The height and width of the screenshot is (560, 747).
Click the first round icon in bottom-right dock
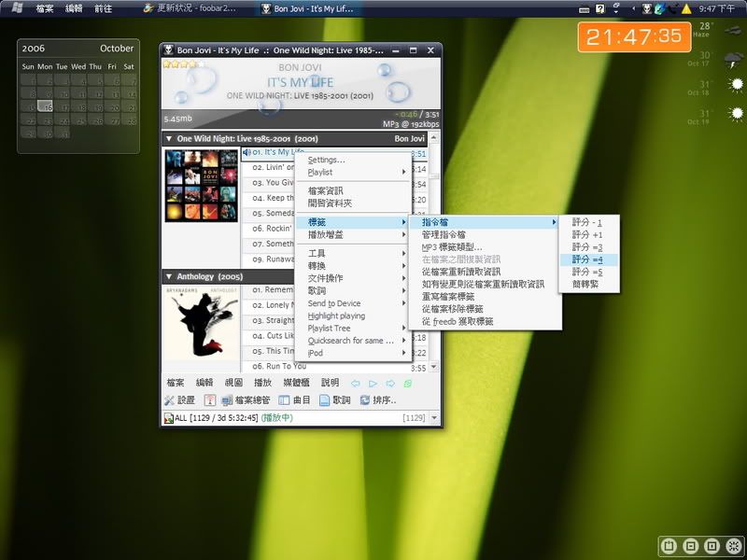(669, 546)
